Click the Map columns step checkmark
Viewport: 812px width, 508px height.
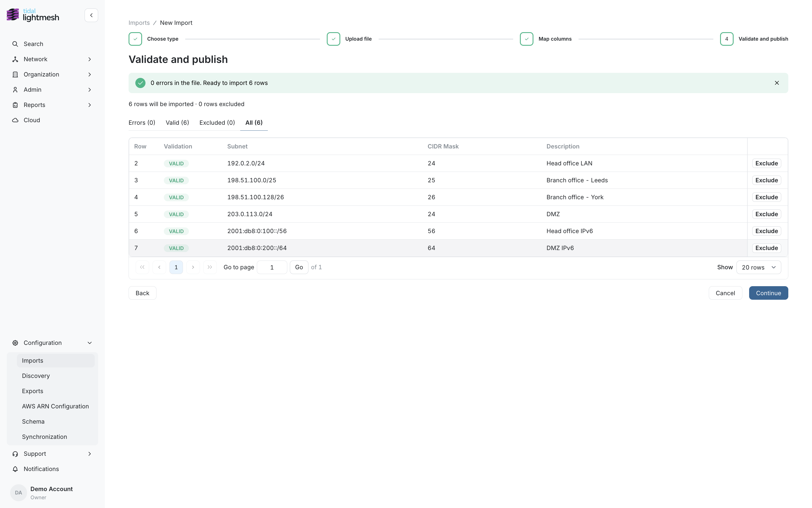tap(526, 39)
